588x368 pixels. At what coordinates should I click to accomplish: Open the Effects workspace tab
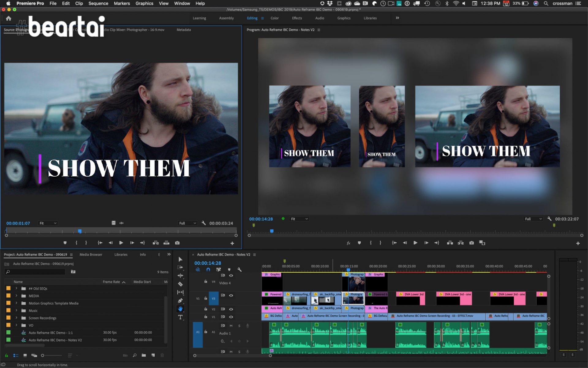(x=297, y=18)
